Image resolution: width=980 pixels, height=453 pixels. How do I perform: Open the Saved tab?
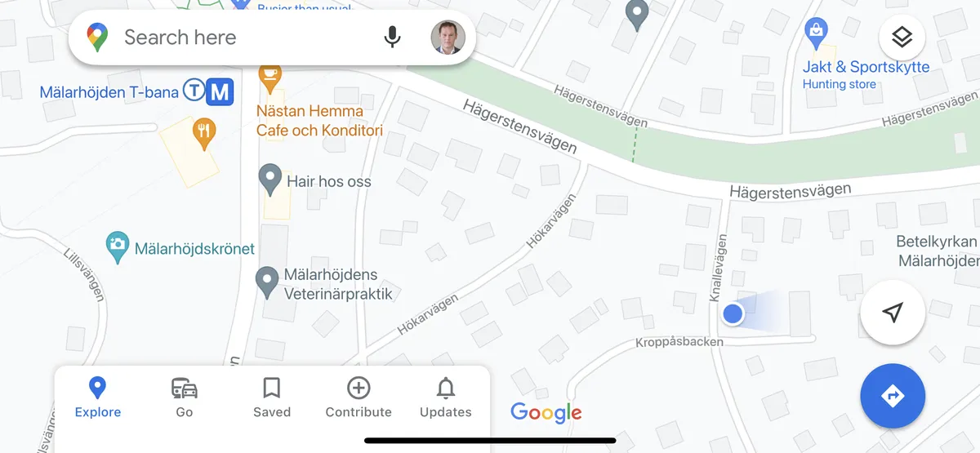coord(272,397)
